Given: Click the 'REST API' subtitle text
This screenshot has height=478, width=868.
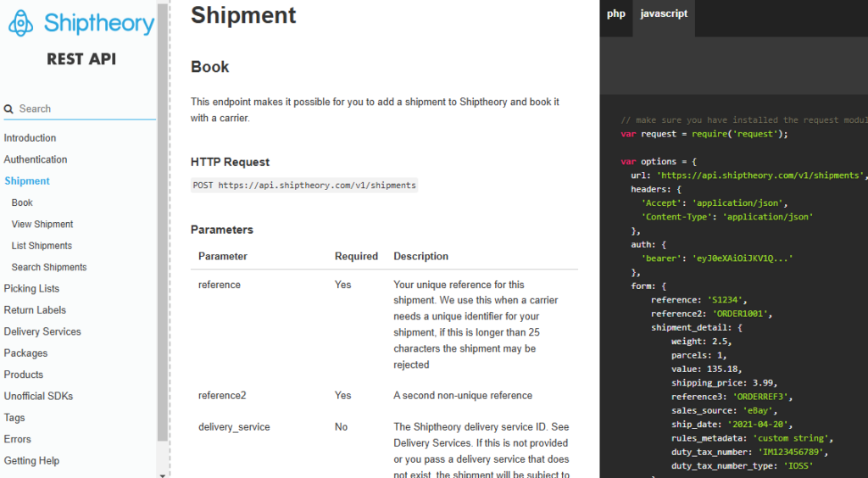Looking at the screenshot, I should 81,59.
